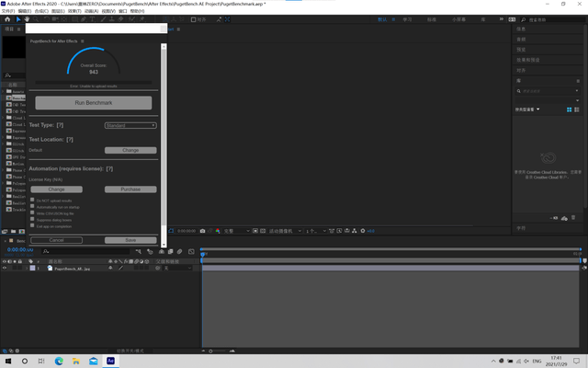Viewport: 588px width, 368px height.
Task: Select the Clone Stamp tool
Action: click(112, 19)
